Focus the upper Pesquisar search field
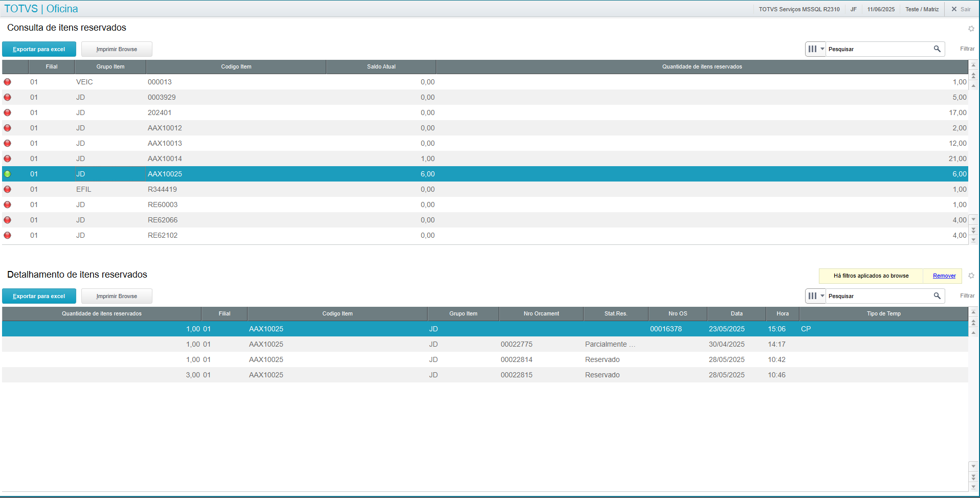Screen dimensions: 980x498 tap(879, 49)
